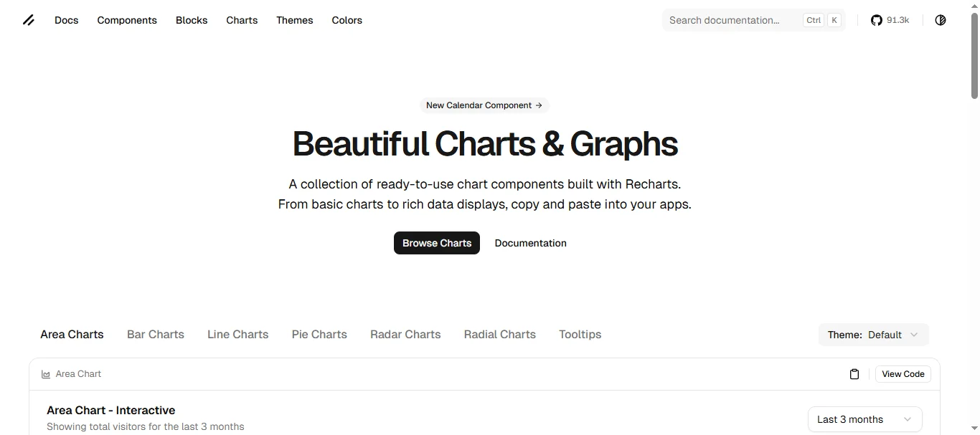
Task: Open the Components menu item
Action: click(127, 20)
